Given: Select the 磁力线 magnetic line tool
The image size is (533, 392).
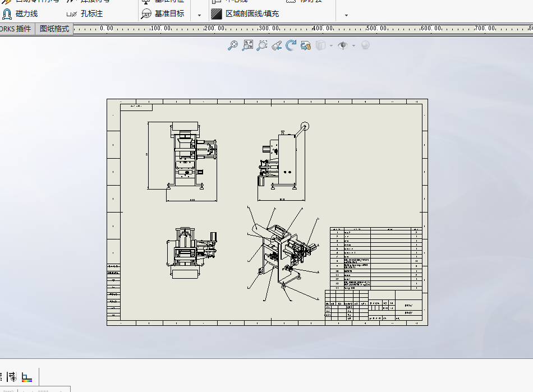Looking at the screenshot, I should [20, 13].
